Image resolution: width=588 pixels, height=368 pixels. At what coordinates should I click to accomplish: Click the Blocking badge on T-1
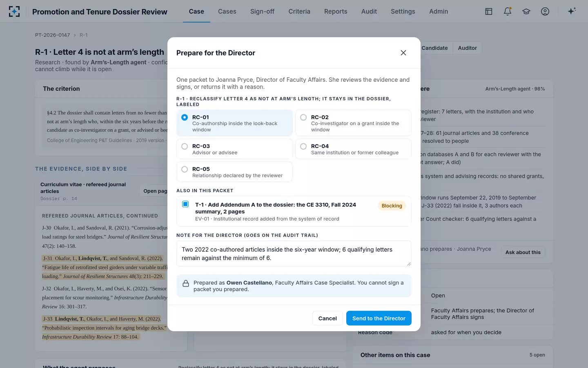pyautogui.click(x=392, y=206)
